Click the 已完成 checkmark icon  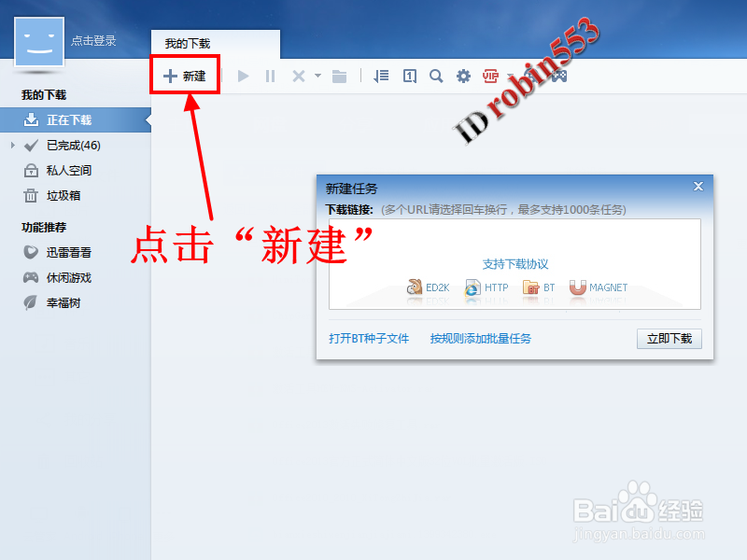click(31, 146)
